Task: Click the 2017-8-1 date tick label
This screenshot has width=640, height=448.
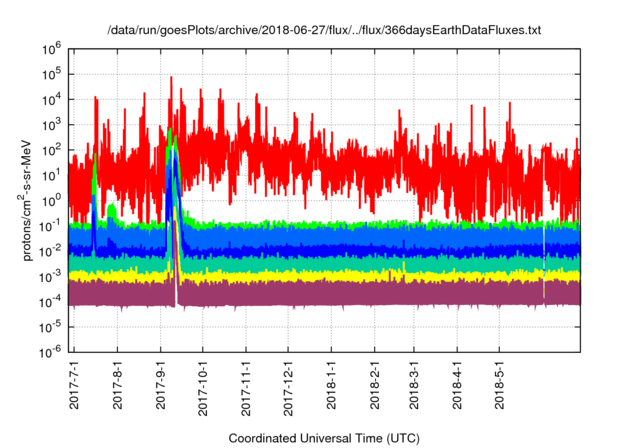Action: coord(118,385)
